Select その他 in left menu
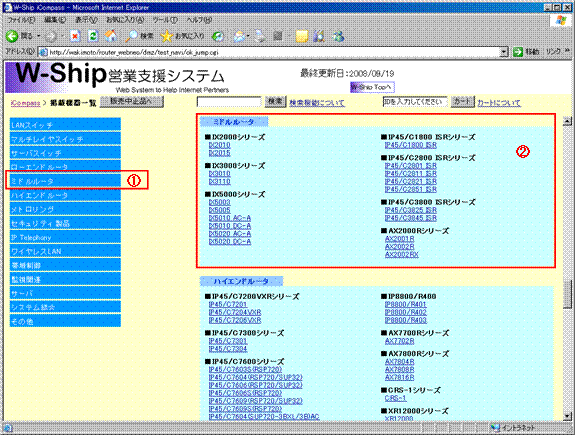The width and height of the screenshot is (576, 436). point(65,321)
